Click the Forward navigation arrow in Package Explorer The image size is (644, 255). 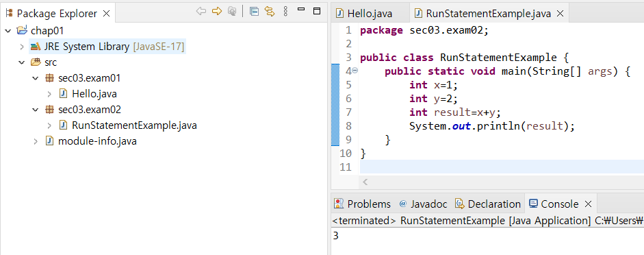pyautogui.click(x=216, y=12)
